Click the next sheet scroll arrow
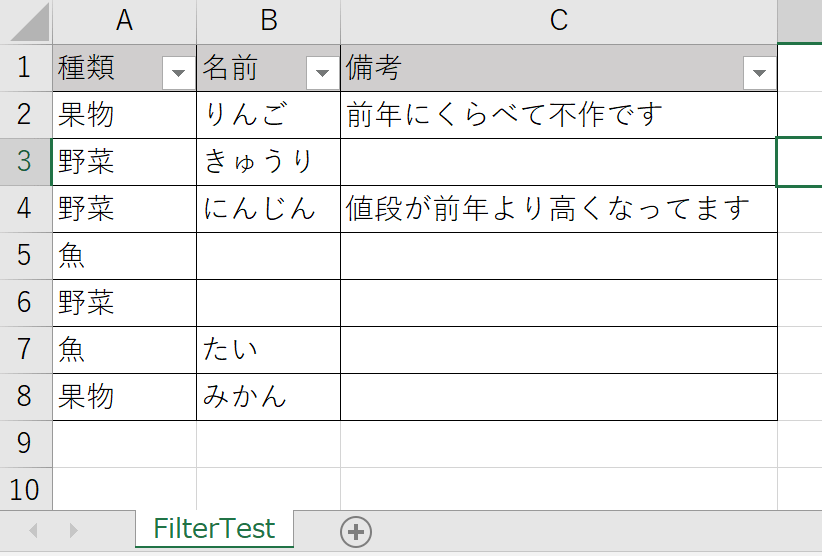Image resolution: width=822 pixels, height=556 pixels. click(72, 531)
